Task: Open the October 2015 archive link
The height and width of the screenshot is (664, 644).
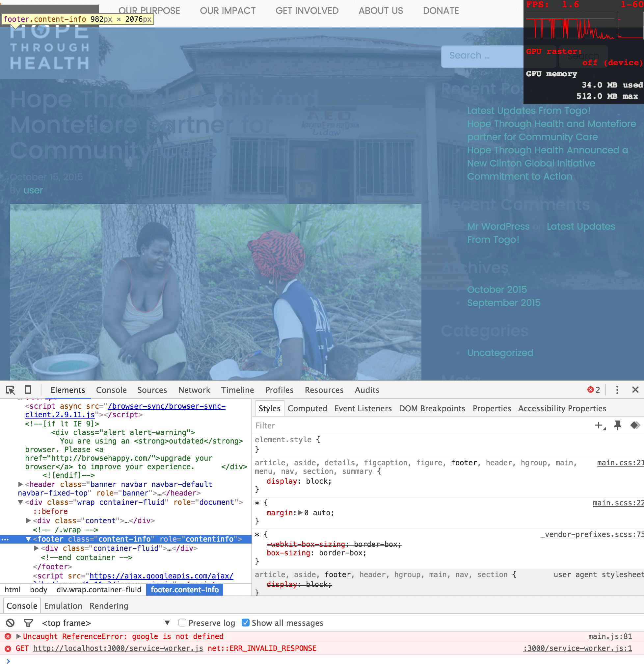Action: tap(497, 290)
